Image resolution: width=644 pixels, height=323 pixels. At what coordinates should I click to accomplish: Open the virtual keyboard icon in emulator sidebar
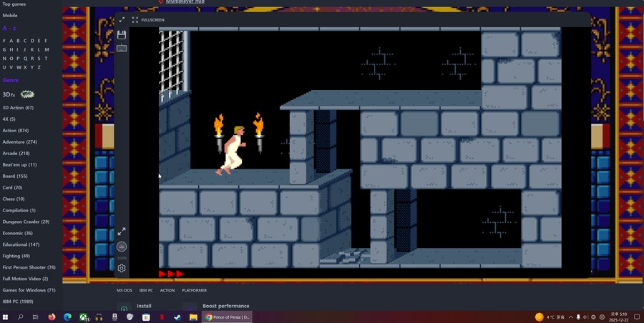(122, 48)
